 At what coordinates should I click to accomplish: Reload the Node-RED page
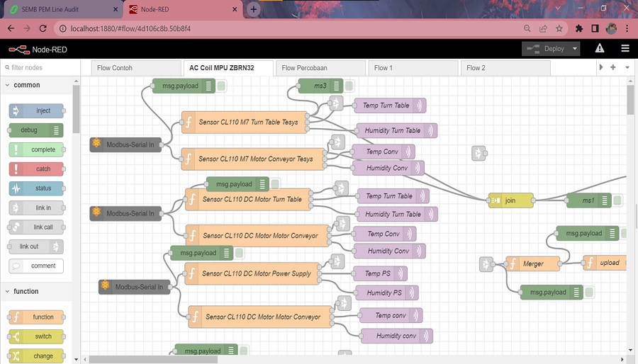[43, 28]
